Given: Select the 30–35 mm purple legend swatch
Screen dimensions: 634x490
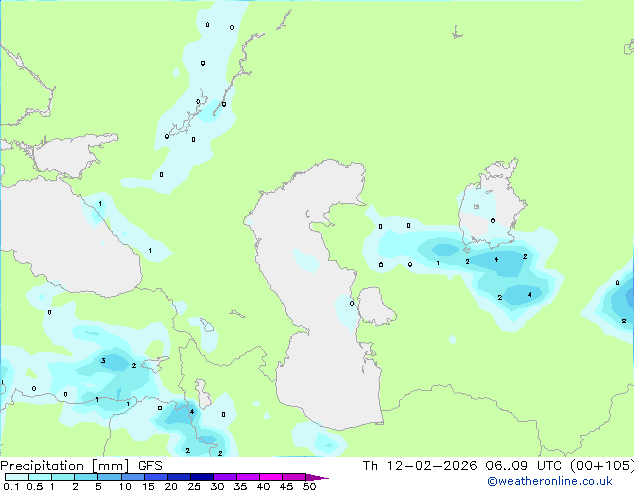Looking at the screenshot, I should [224, 477].
